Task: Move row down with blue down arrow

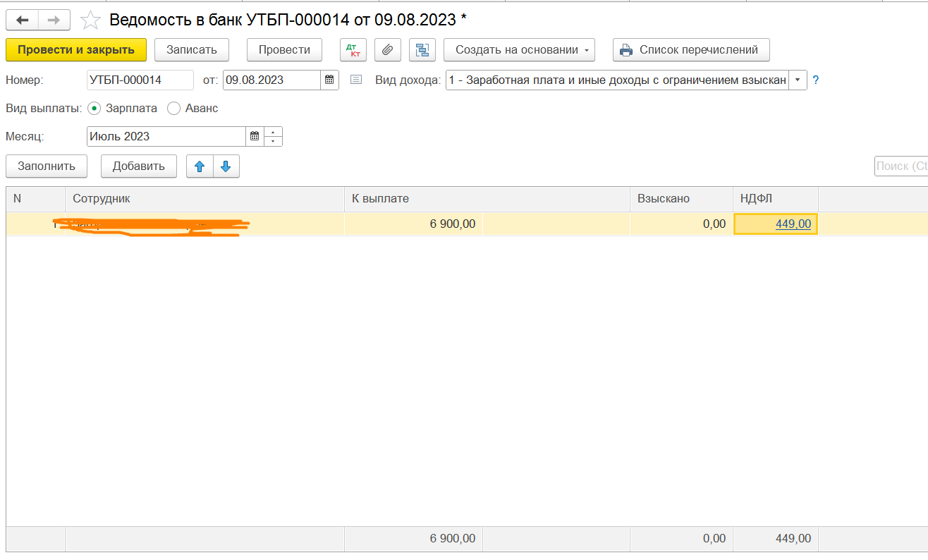Action: (226, 166)
